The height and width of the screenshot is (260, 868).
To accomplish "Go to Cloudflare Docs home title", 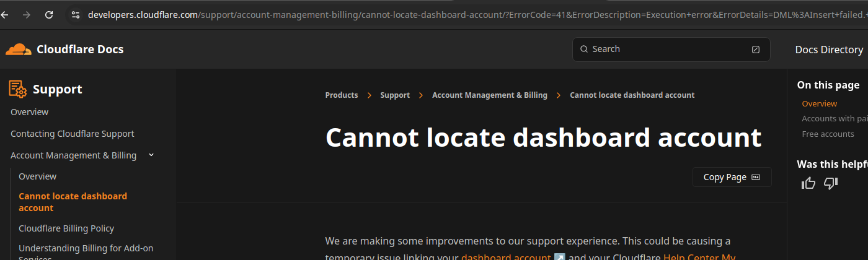I will tap(80, 50).
